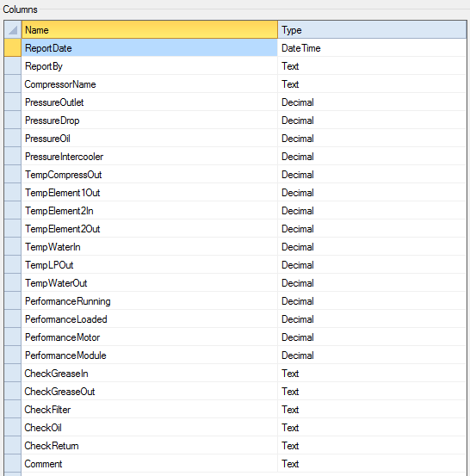Click the select-all corner triangle in the grid header
The image size is (470, 476).
click(13, 30)
